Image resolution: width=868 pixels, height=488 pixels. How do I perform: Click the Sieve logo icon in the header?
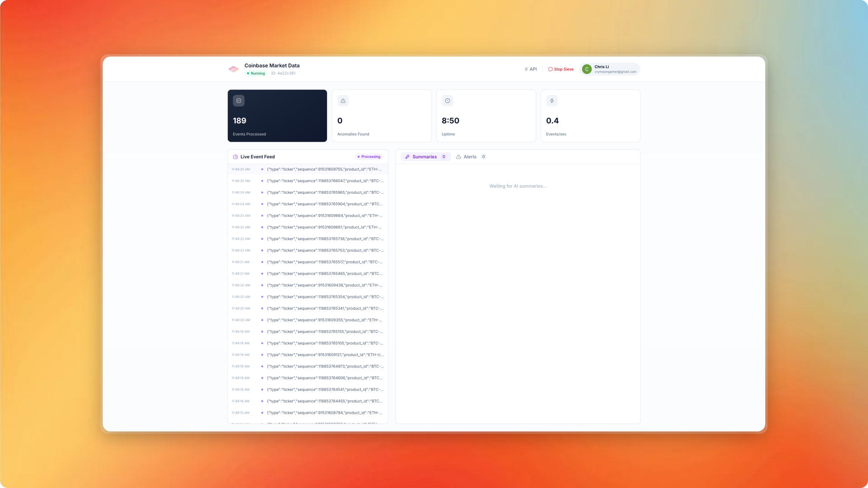coord(233,69)
